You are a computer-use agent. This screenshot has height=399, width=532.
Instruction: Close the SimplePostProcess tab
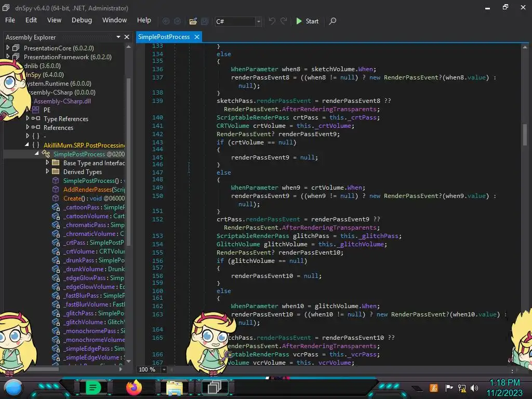point(196,37)
